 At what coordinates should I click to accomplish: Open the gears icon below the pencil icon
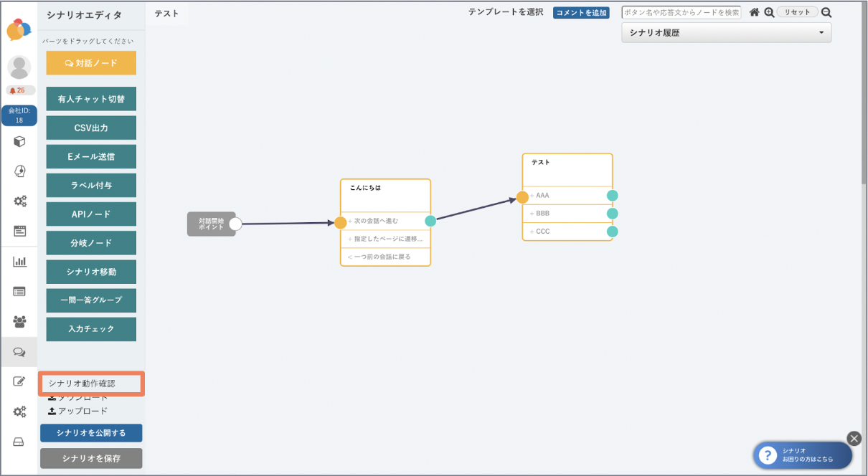coord(20,411)
